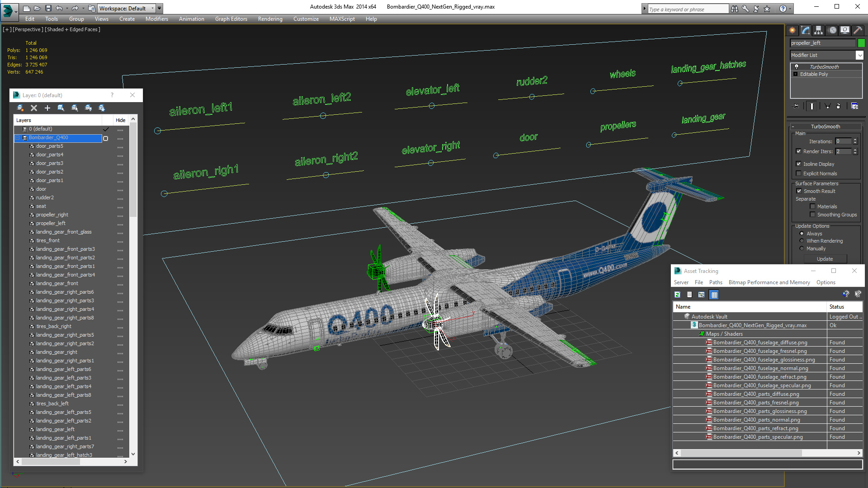Click Add Selected Objects plus icon in Layer dialog
This screenshot has width=868, height=488.
pyautogui.click(x=47, y=108)
